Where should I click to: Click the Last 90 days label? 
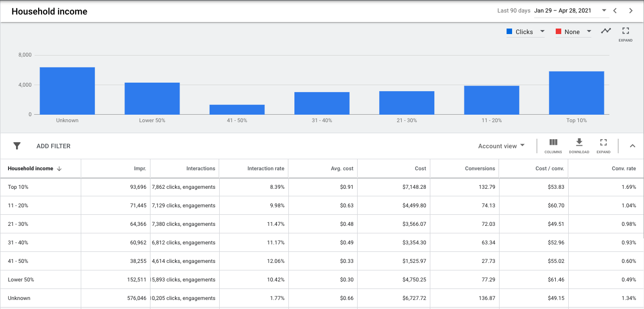514,11
